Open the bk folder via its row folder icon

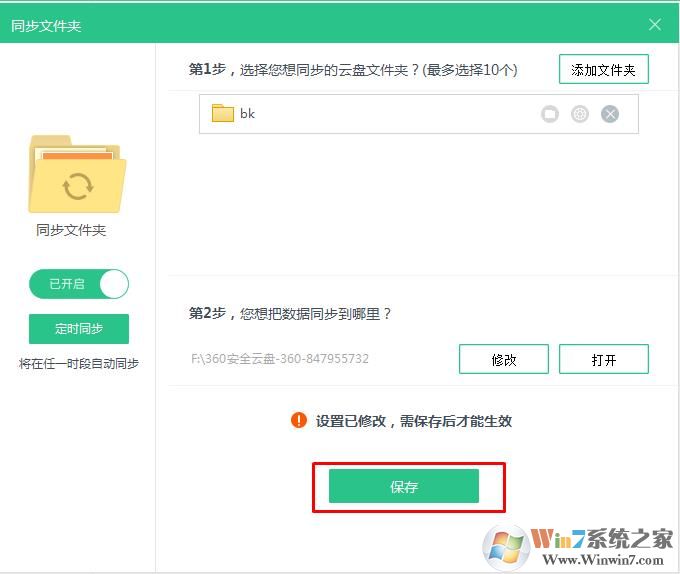[549, 114]
